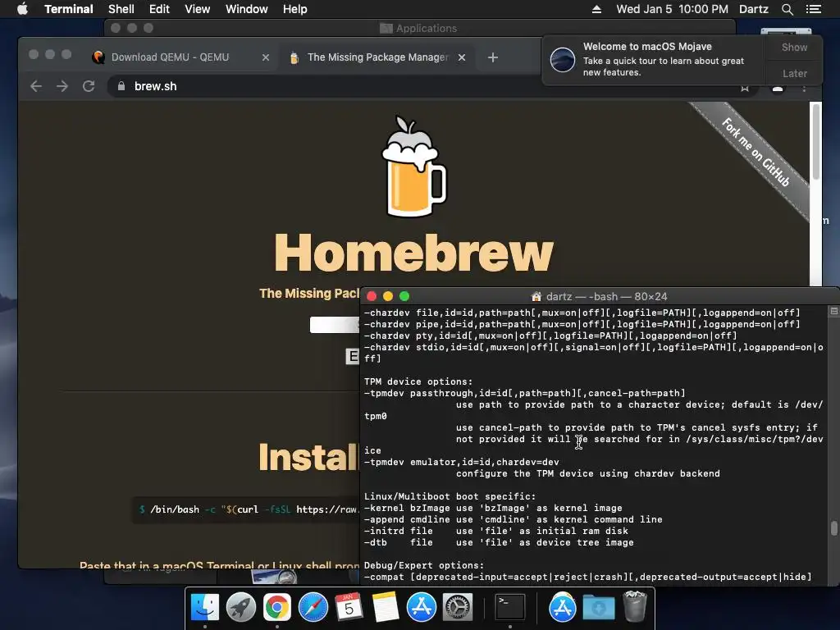Image resolution: width=840 pixels, height=630 pixels.
Task: Open the Terminal application menu
Action: point(69,9)
